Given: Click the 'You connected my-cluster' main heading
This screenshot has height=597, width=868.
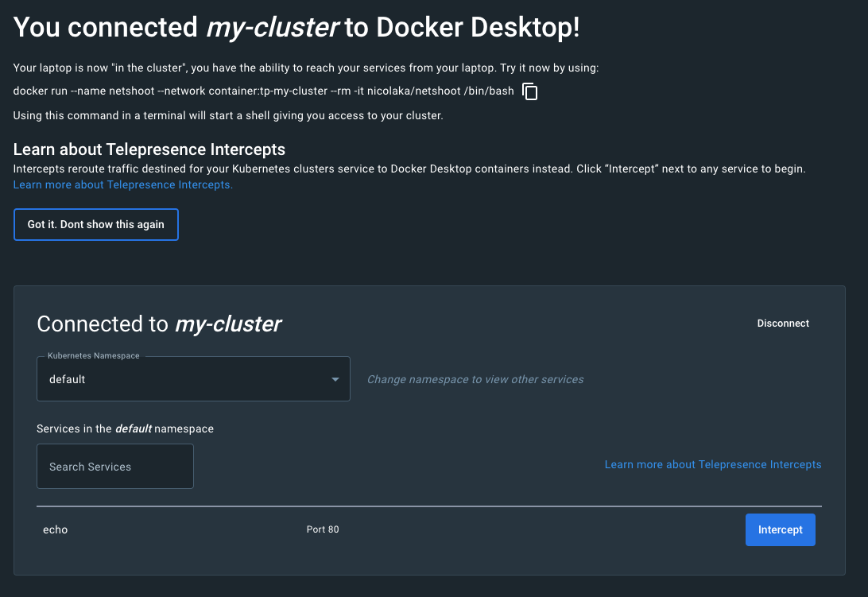Looking at the screenshot, I should (296, 28).
